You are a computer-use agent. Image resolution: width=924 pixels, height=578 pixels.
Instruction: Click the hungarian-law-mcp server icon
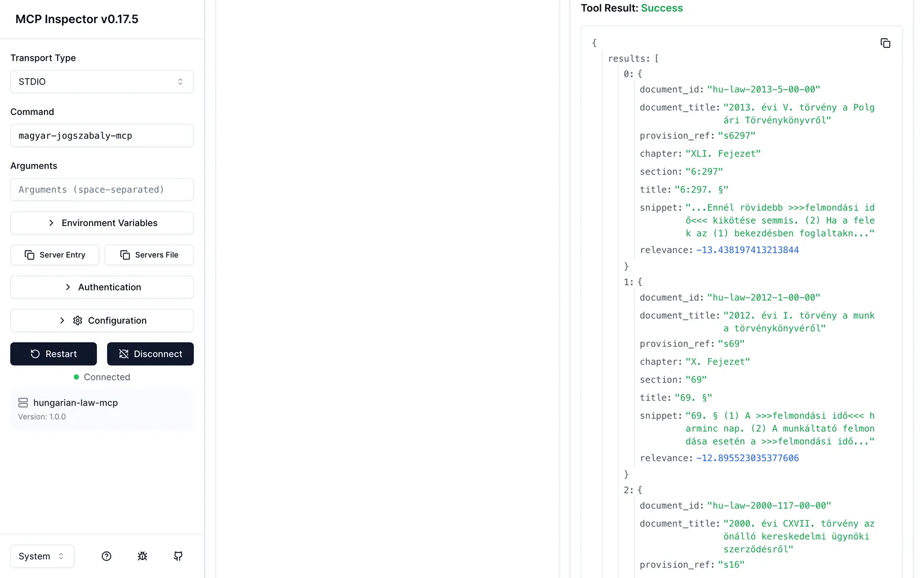point(23,403)
